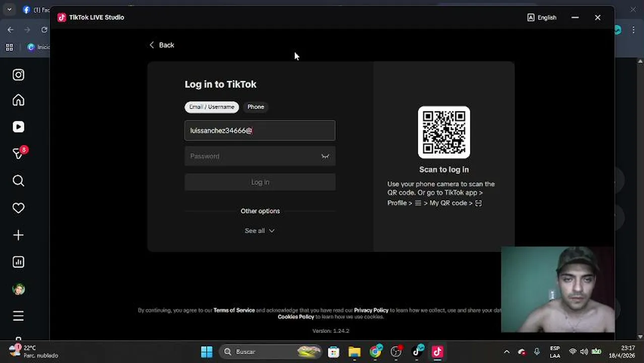Expand See all other login options
The height and width of the screenshot is (363, 644).
(x=260, y=230)
